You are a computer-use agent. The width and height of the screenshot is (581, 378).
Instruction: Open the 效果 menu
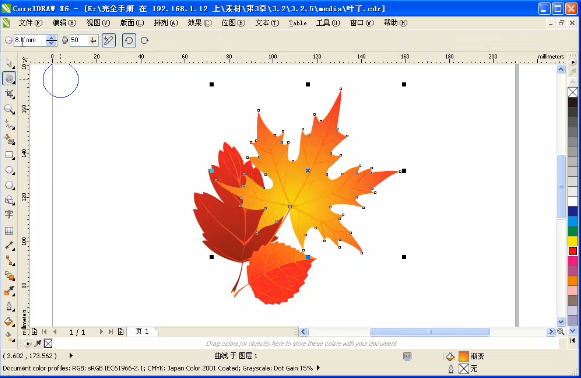[x=199, y=23]
